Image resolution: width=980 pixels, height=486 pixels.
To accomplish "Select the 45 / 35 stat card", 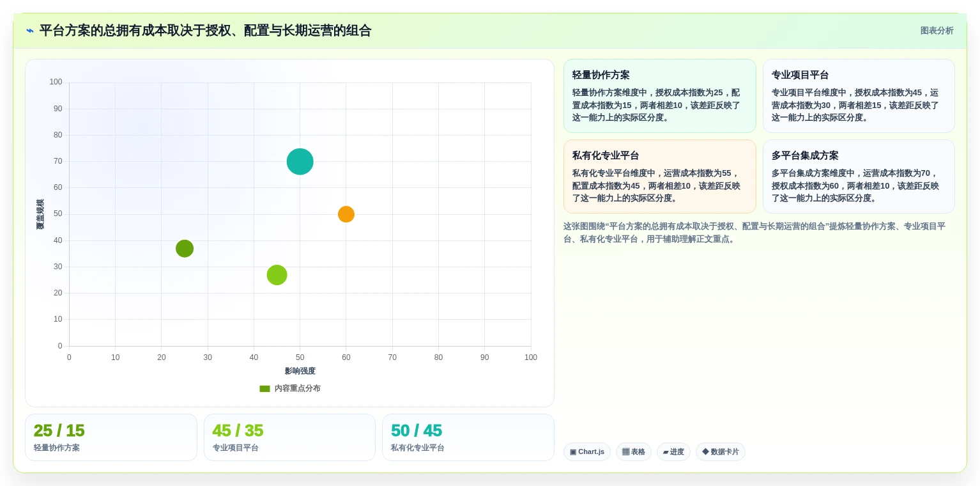I will click(289, 437).
